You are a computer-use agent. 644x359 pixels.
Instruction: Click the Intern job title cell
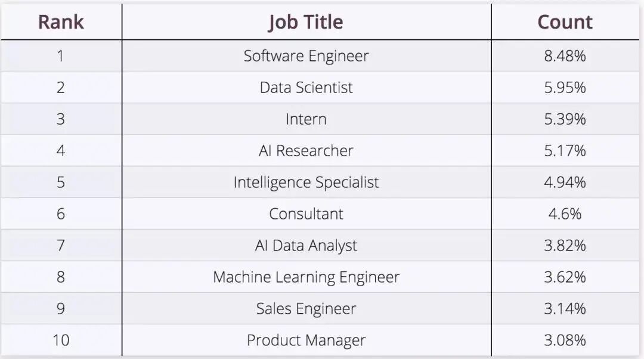(306, 119)
